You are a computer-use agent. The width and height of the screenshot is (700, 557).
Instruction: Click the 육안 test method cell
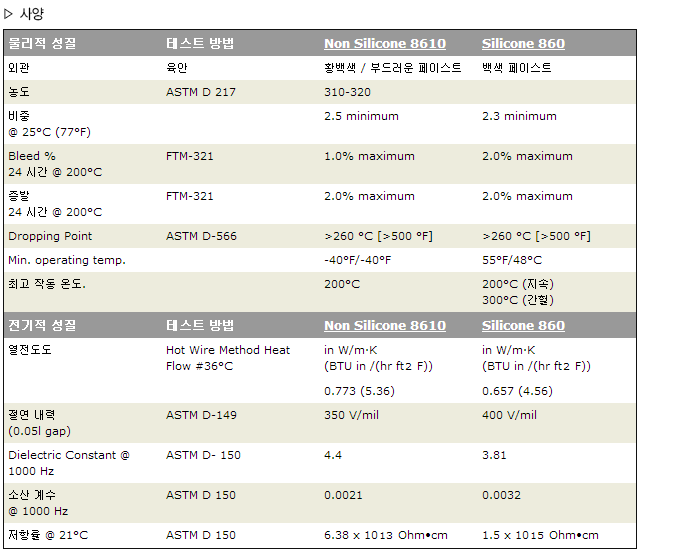pos(176,68)
